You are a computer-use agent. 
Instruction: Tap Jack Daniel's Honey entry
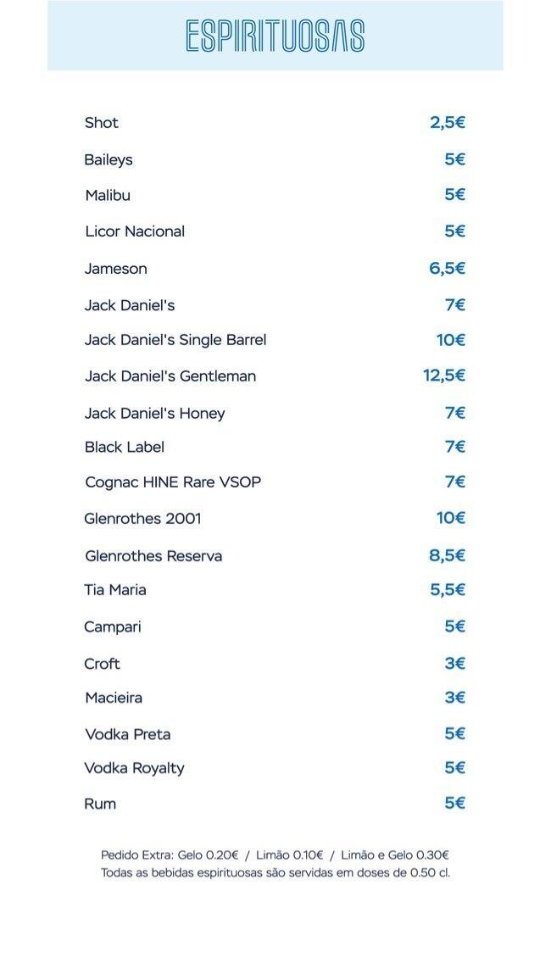point(155,413)
